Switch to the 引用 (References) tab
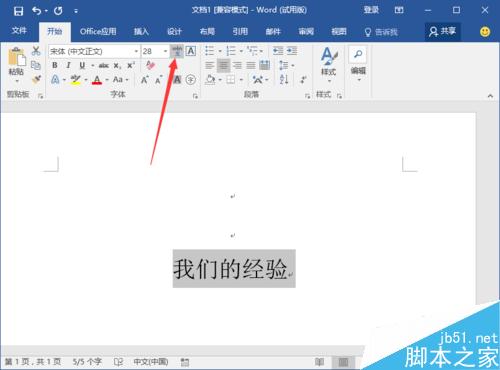The image size is (500, 370). [240, 31]
